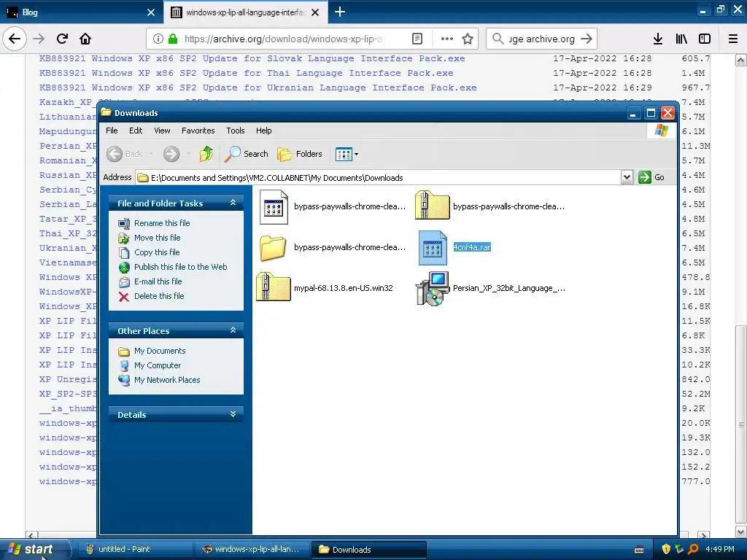Click the security shield tray icon

pos(666,549)
